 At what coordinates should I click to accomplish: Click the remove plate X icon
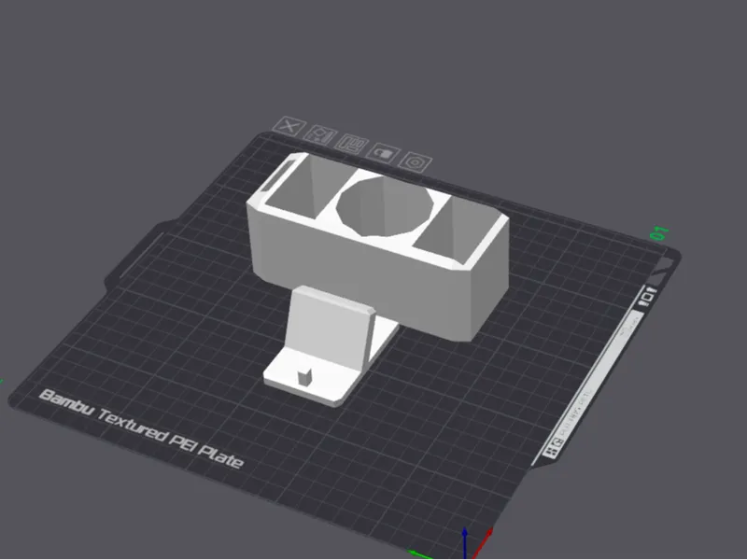point(289,127)
